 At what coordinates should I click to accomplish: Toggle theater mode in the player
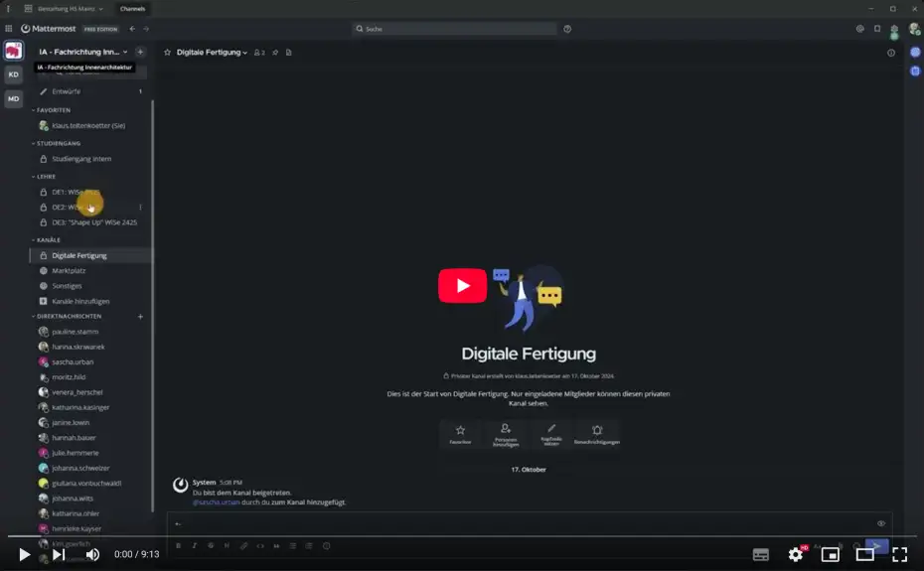coord(865,554)
